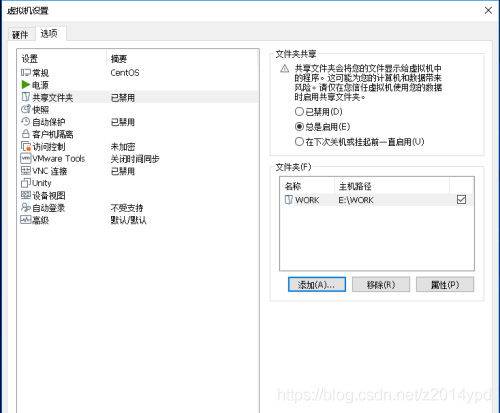
Task: Click the 未加密 summary value
Action: click(123, 147)
